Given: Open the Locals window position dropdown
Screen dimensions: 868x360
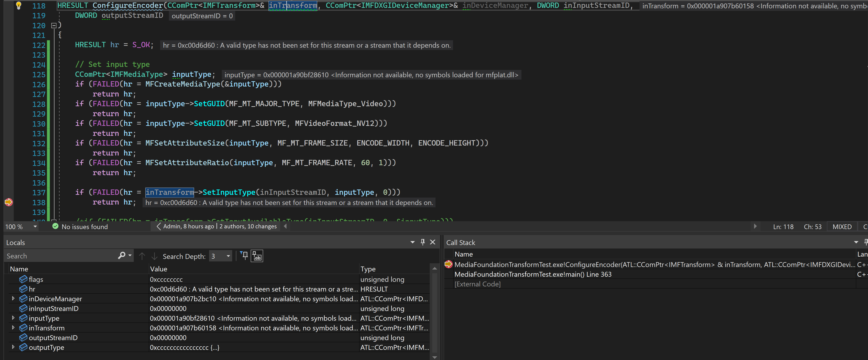Looking at the screenshot, I should [412, 242].
